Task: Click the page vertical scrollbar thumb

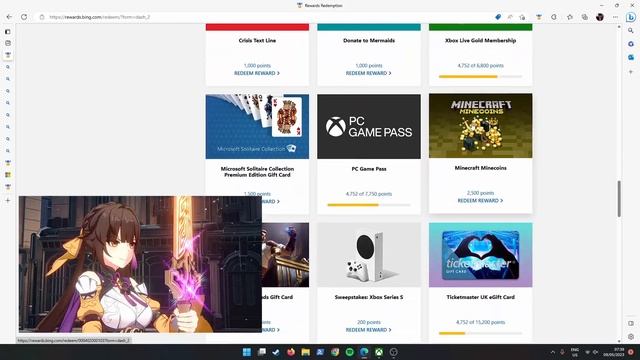Action: [x=619, y=199]
